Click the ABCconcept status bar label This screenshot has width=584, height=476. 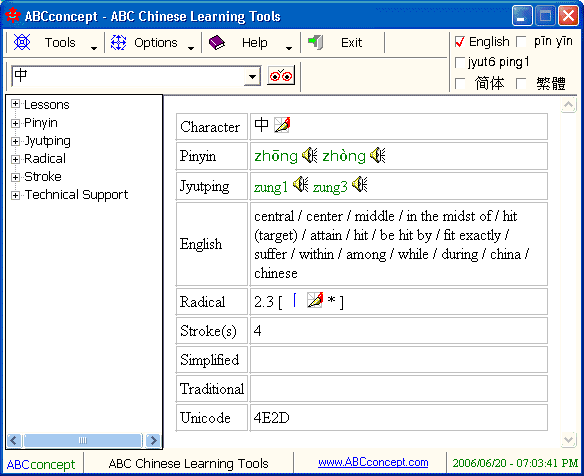(41, 464)
